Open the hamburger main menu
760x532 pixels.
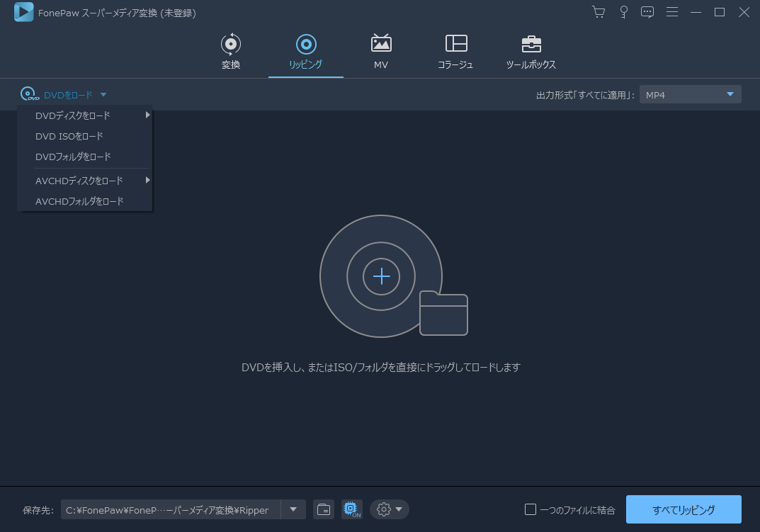(671, 12)
